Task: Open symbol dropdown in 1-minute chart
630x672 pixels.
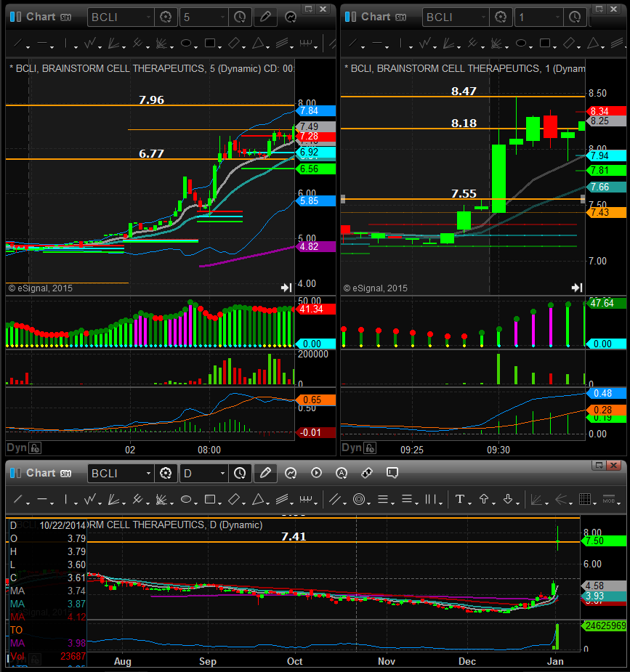Action: point(483,17)
